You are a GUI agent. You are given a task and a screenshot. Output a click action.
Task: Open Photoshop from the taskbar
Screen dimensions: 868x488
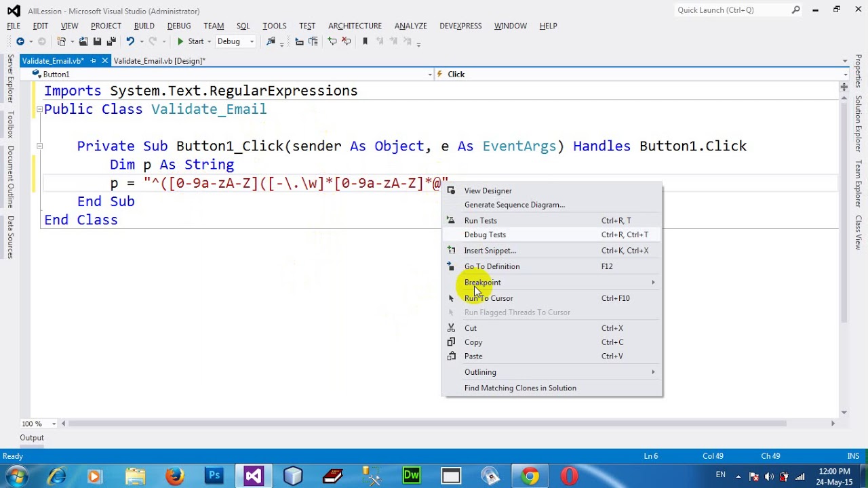(x=214, y=476)
